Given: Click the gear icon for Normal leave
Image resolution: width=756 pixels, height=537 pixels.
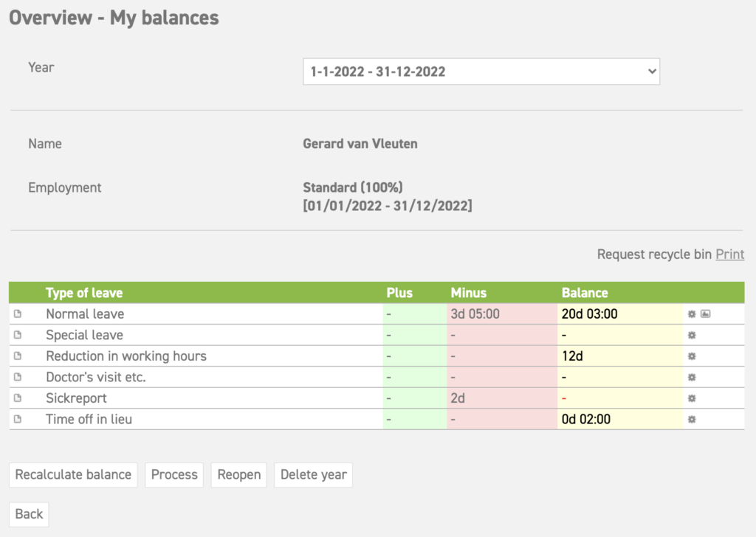Looking at the screenshot, I should click(690, 313).
